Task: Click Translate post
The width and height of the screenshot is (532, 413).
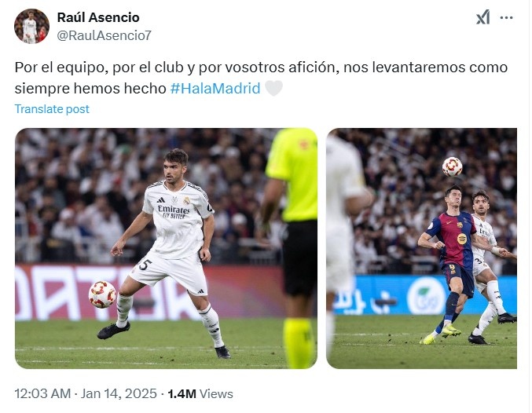Action: pyautogui.click(x=52, y=109)
